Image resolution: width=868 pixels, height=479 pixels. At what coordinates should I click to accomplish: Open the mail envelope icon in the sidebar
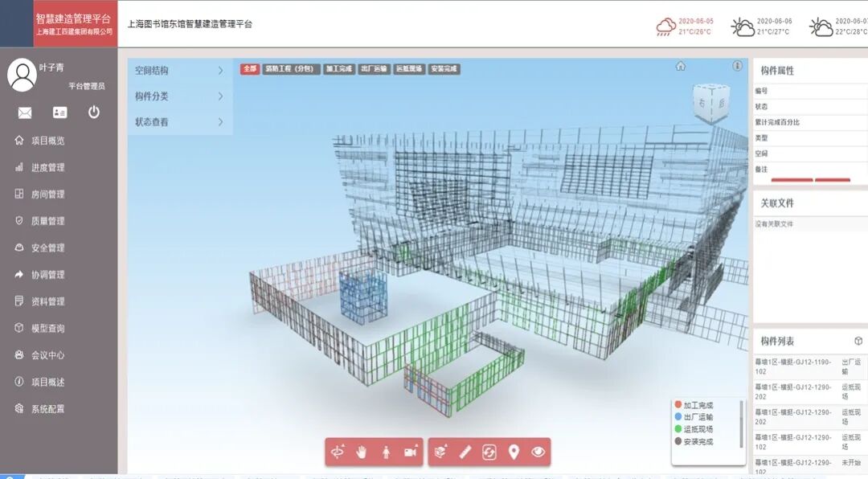pos(25,113)
